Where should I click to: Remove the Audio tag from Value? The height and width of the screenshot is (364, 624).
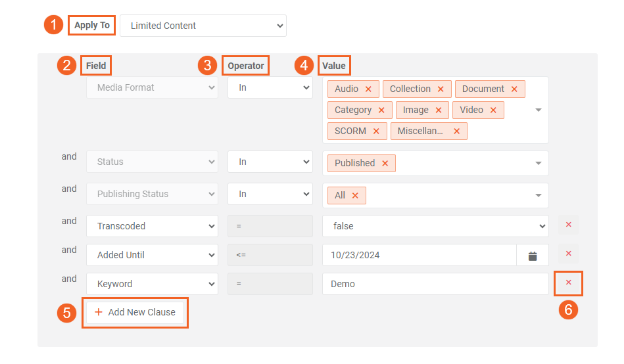(368, 89)
